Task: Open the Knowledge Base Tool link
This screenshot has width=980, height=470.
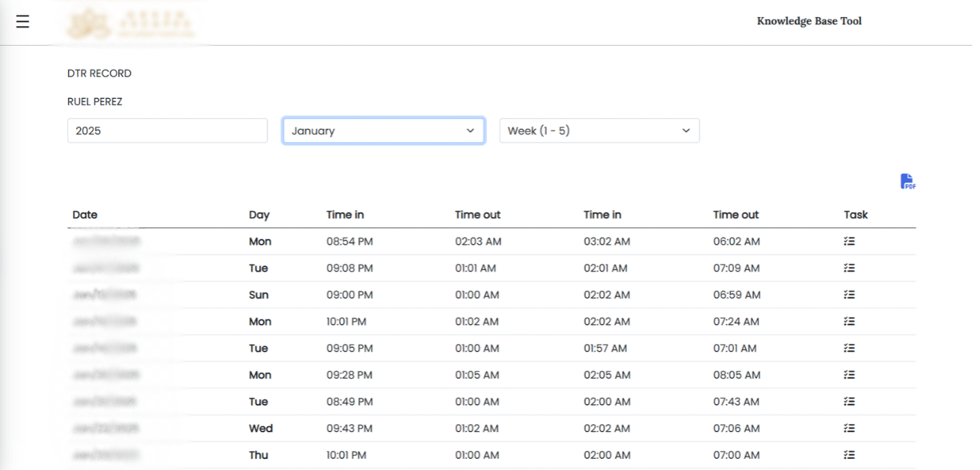Action: coord(809,21)
